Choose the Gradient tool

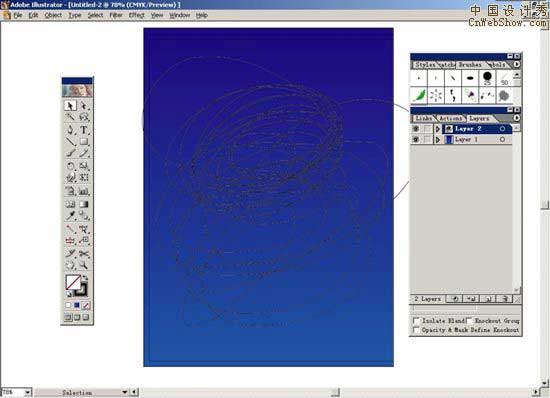coord(83,204)
